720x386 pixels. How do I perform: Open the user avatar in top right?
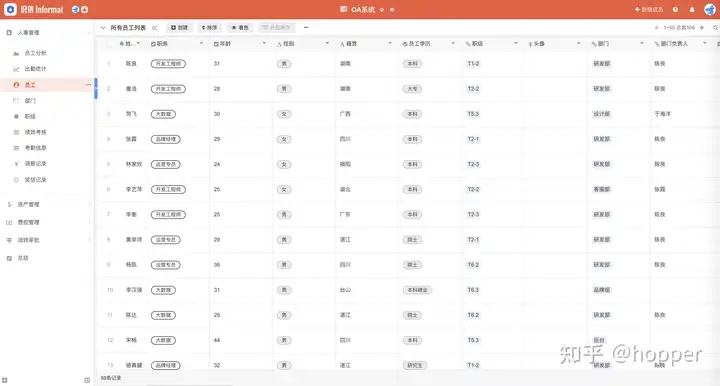(x=710, y=9)
